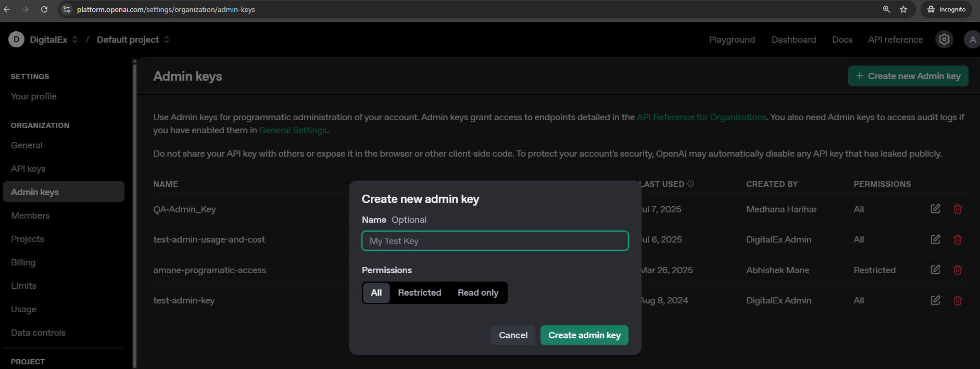Choose the Restricted permissions option
The image size is (980, 369).
(x=419, y=292)
